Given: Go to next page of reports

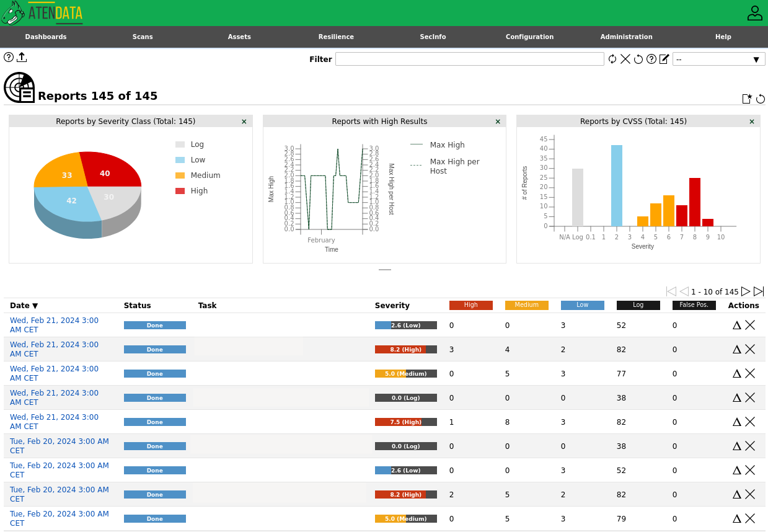Looking at the screenshot, I should (x=746, y=291).
